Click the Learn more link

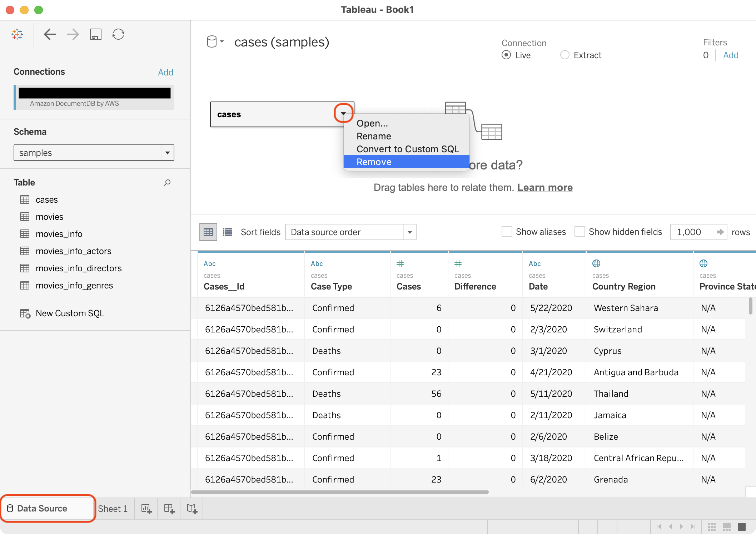point(544,188)
